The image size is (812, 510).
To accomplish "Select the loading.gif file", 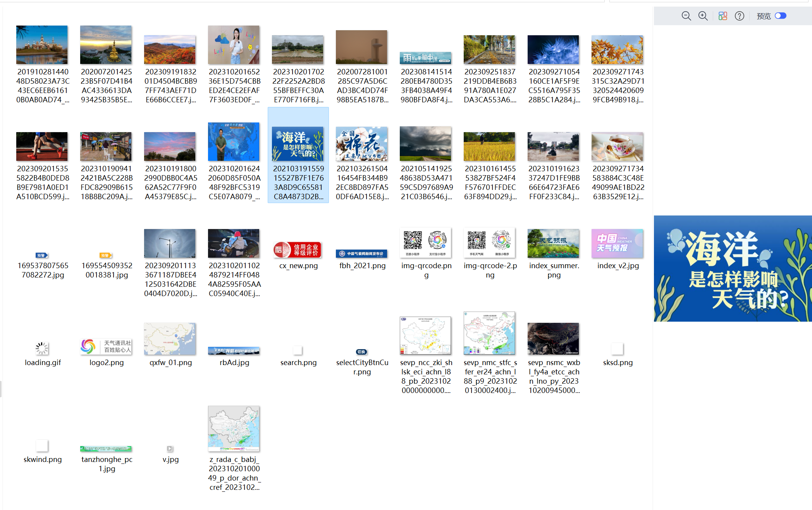I will click(42, 348).
